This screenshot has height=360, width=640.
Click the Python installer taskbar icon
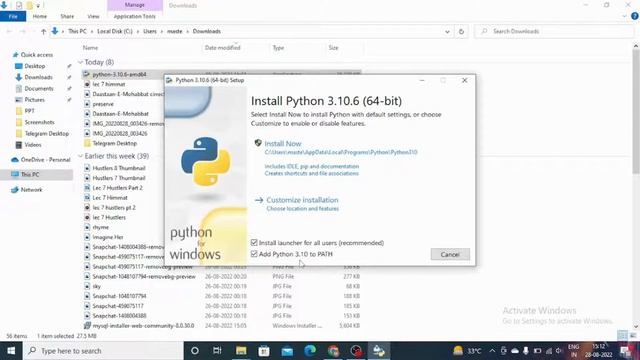click(379, 351)
